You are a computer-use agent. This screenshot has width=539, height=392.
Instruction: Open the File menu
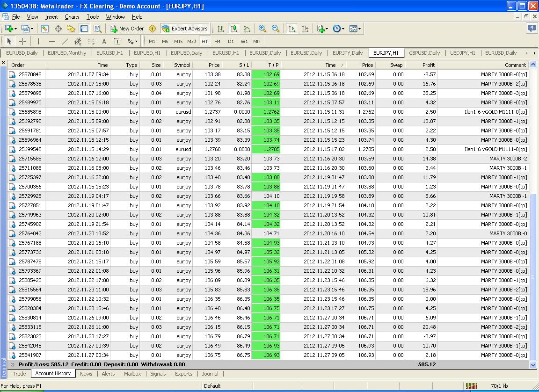pyautogui.click(x=16, y=17)
